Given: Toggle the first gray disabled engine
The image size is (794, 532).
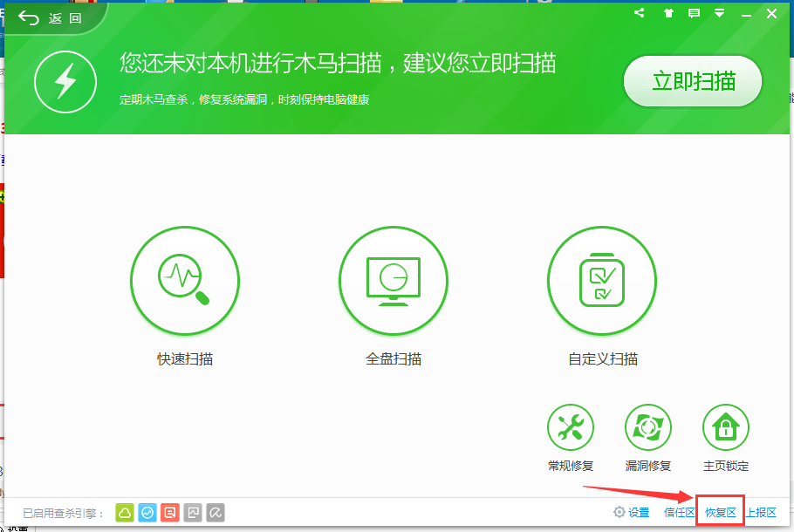Looking at the screenshot, I should (x=193, y=513).
